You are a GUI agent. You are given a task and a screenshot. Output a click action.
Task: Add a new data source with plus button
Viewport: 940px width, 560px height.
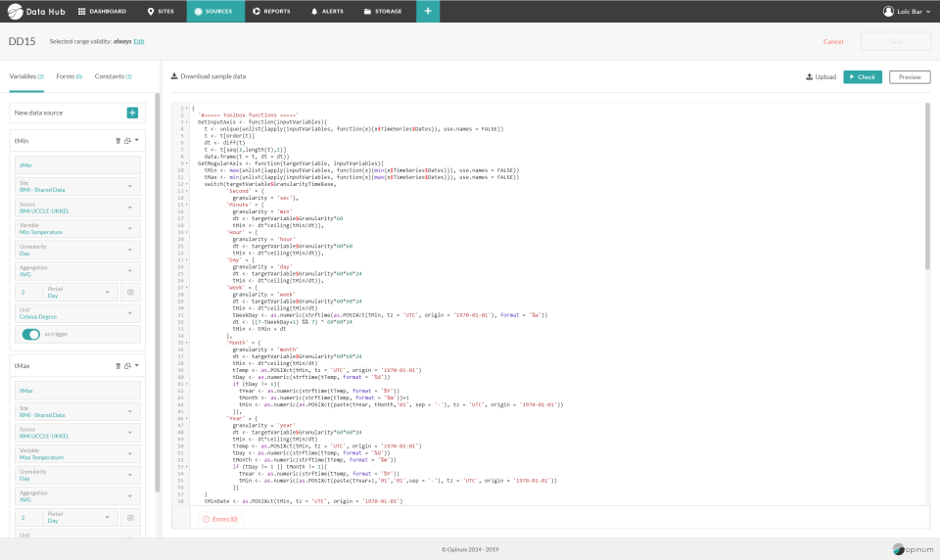[132, 113]
